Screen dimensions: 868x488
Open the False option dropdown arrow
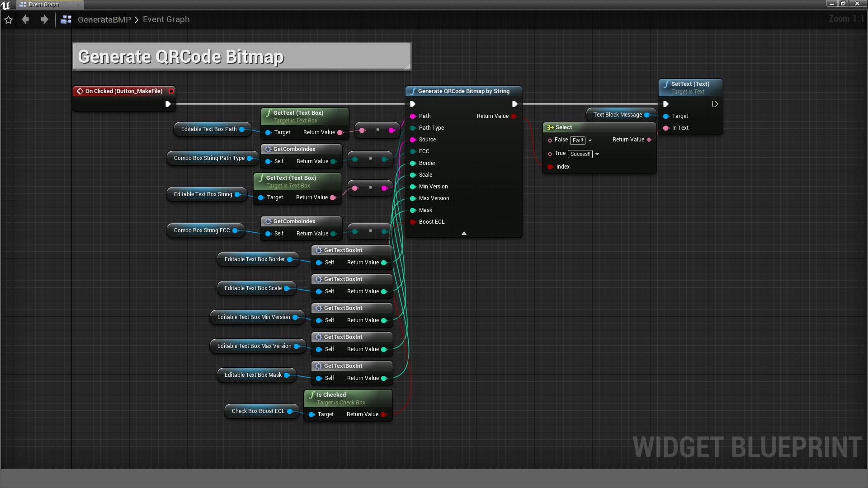(590, 141)
